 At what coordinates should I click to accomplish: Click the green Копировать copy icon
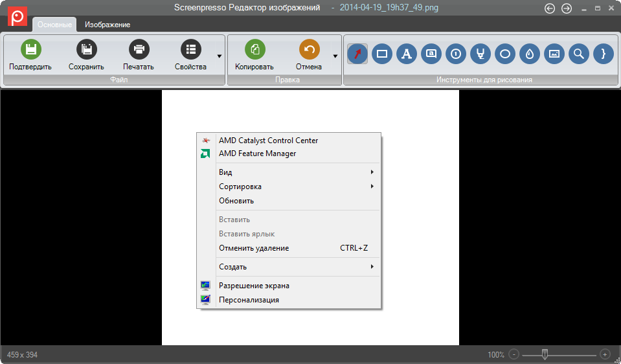pos(255,49)
